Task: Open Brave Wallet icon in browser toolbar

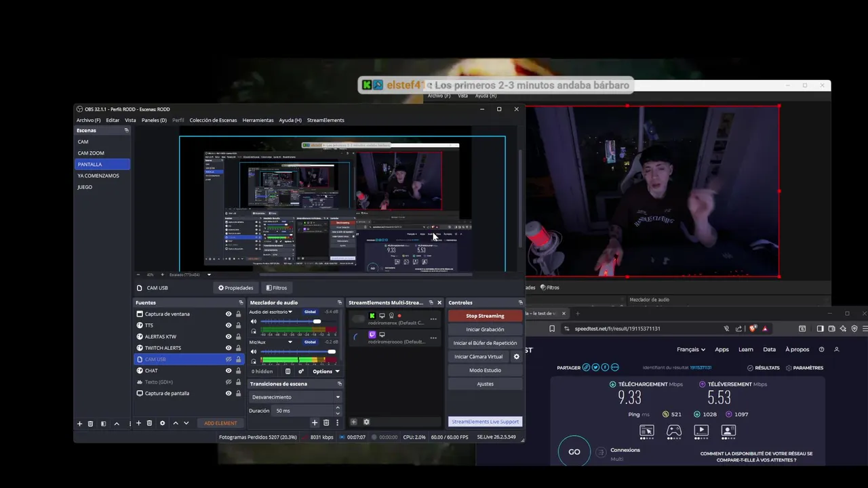Action: coord(831,329)
